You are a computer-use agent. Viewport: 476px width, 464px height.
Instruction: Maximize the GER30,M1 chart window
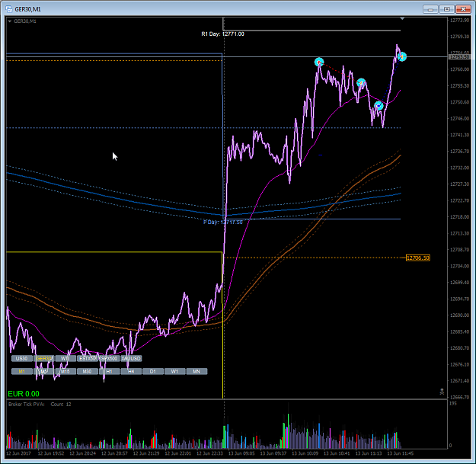click(x=447, y=9)
